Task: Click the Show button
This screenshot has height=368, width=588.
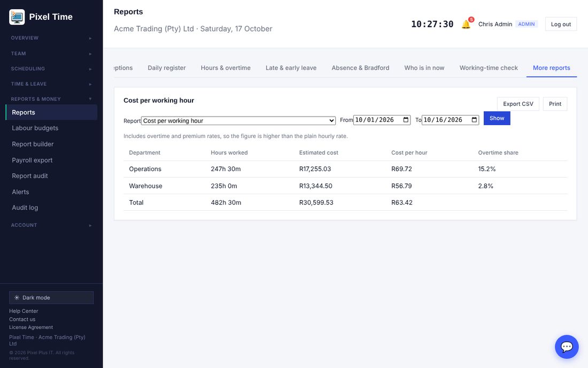Action: point(497,118)
